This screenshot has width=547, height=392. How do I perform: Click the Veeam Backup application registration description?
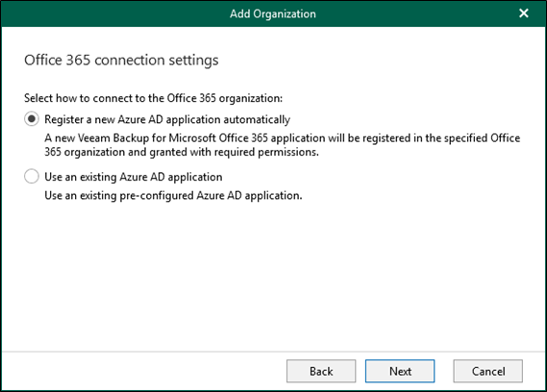pos(283,145)
